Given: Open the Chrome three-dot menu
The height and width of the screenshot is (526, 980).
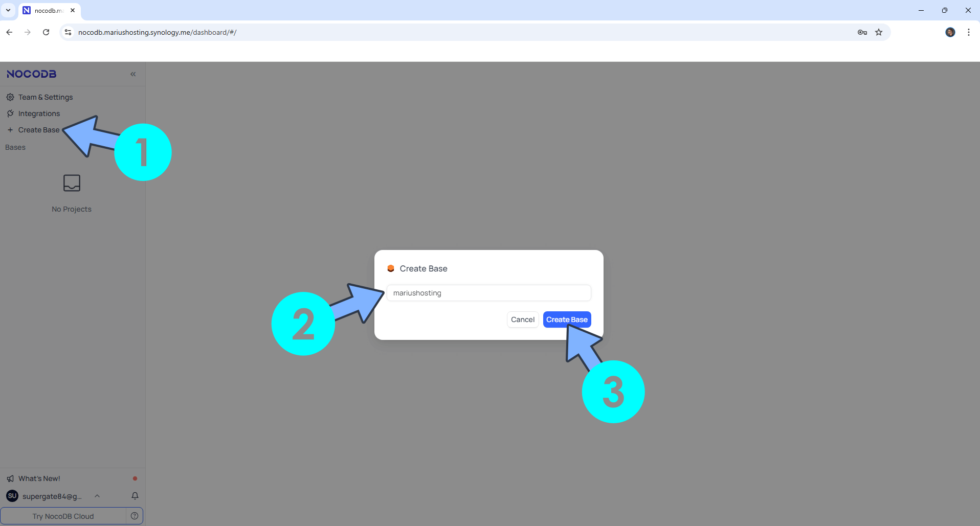Looking at the screenshot, I should coord(969,32).
